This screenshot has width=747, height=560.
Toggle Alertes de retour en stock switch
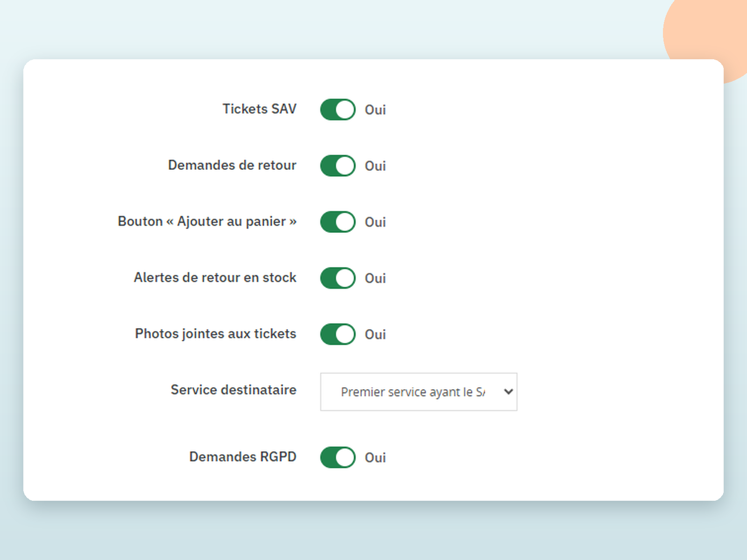coord(338,278)
